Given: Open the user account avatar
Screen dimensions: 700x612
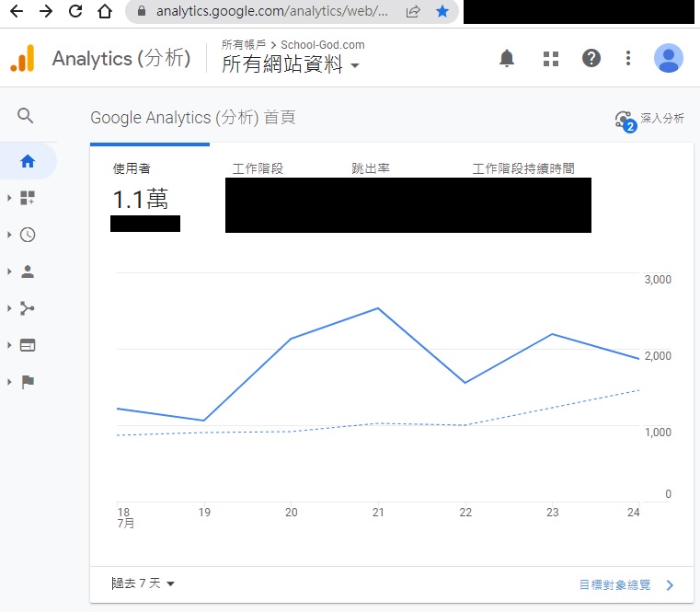Looking at the screenshot, I should [669, 58].
